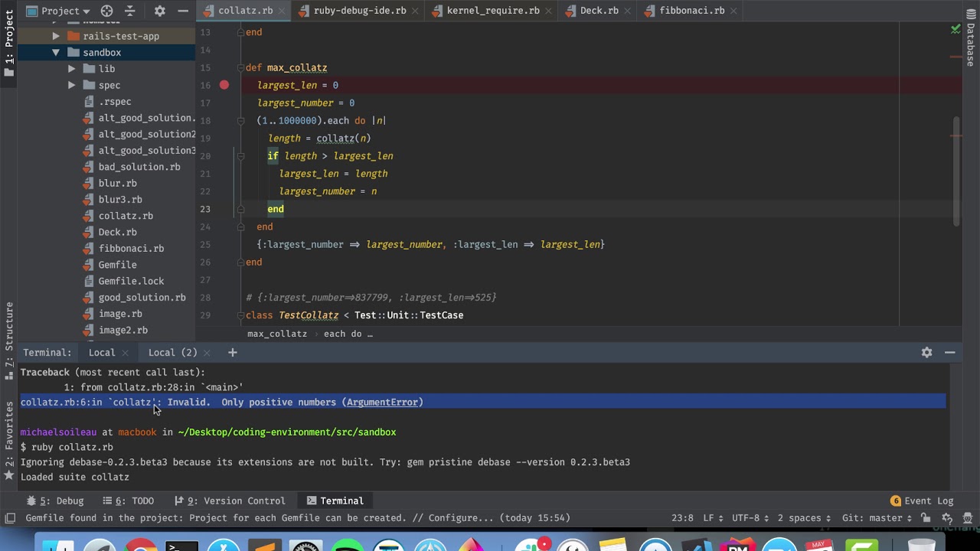980x551 pixels.
Task: Click the ArgumentError link in terminal
Action: tap(382, 402)
